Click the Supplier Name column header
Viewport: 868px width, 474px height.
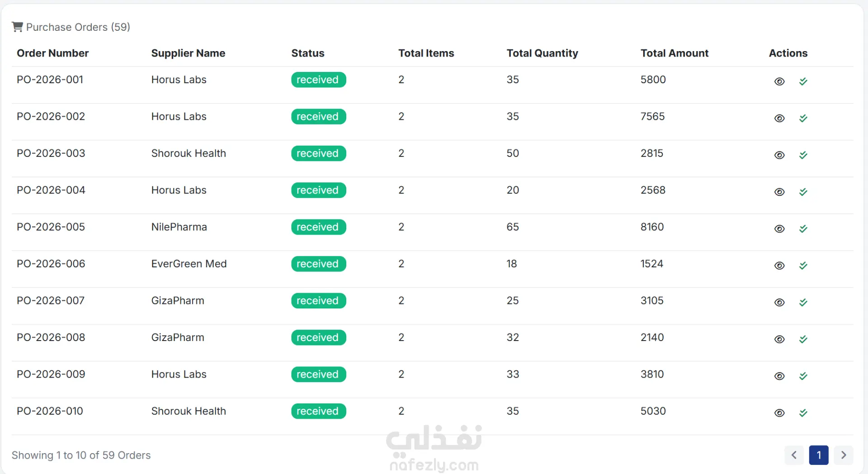[x=188, y=53]
